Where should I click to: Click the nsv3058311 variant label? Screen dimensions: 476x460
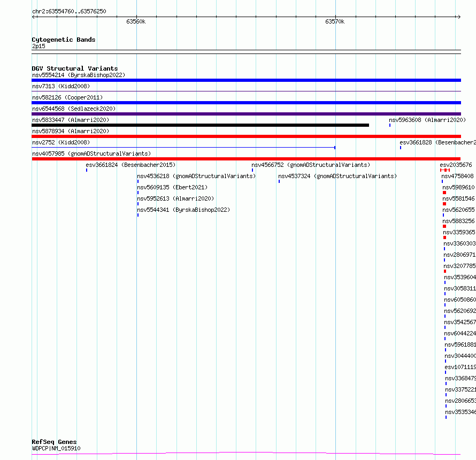[460, 288]
